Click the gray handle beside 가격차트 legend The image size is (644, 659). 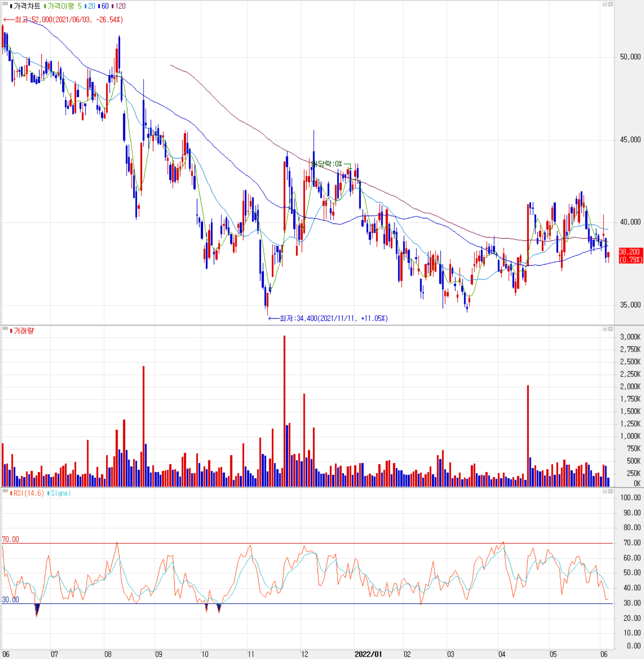point(5,4)
